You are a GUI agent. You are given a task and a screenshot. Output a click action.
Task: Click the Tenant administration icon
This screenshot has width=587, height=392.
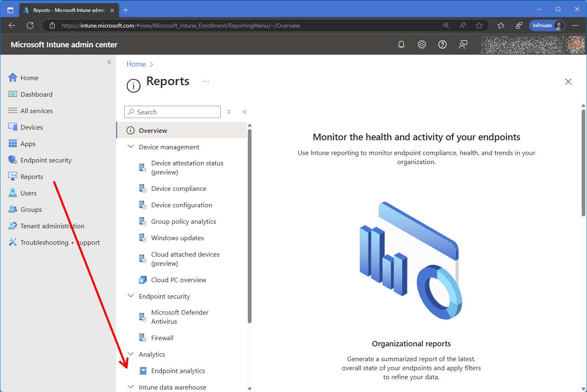click(x=13, y=226)
